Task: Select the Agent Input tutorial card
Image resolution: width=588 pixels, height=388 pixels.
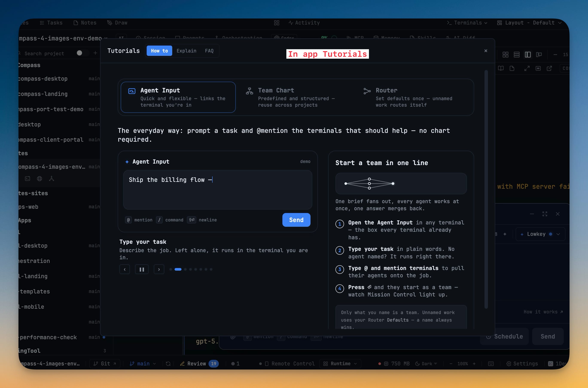Action: pyautogui.click(x=178, y=97)
